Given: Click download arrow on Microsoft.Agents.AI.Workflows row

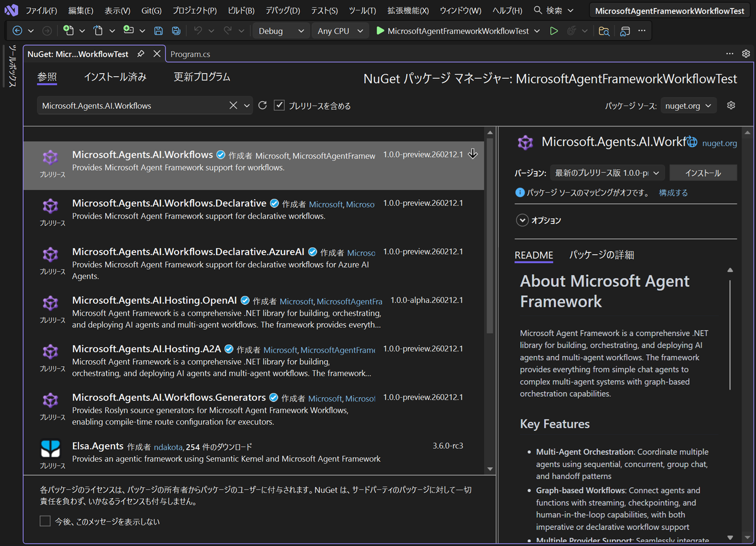Looking at the screenshot, I should click(473, 154).
